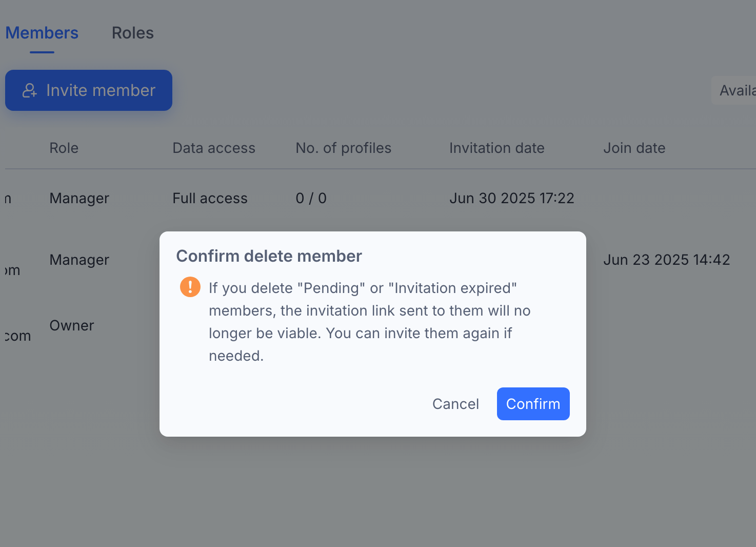The image size is (756, 547).
Task: Switch to the Roles tab
Action: coord(133,33)
